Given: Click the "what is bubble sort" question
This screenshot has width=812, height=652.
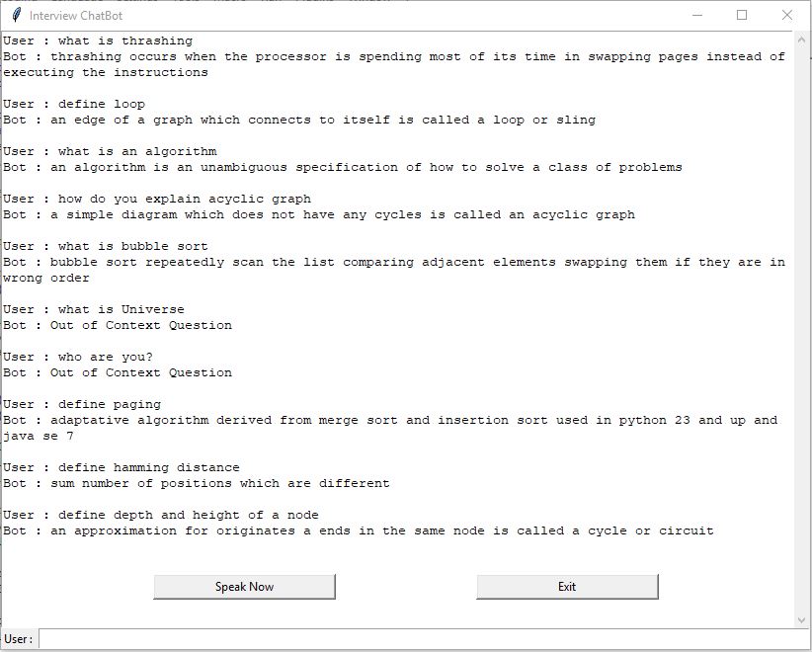Looking at the screenshot, I should tap(105, 247).
